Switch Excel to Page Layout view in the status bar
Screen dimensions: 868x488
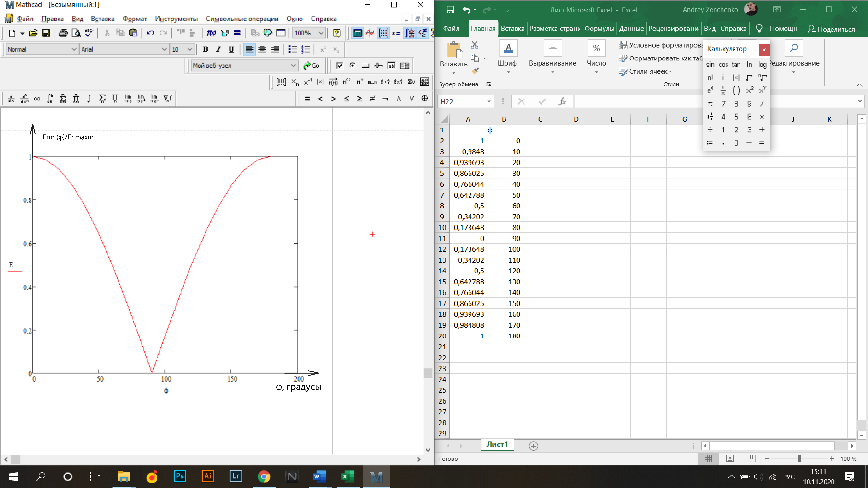tap(730, 458)
